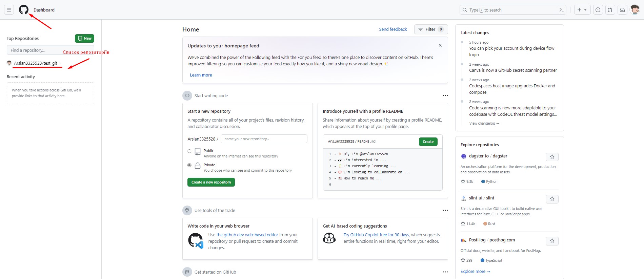Open the create new plus menu
The width and height of the screenshot is (644, 279).
[582, 10]
